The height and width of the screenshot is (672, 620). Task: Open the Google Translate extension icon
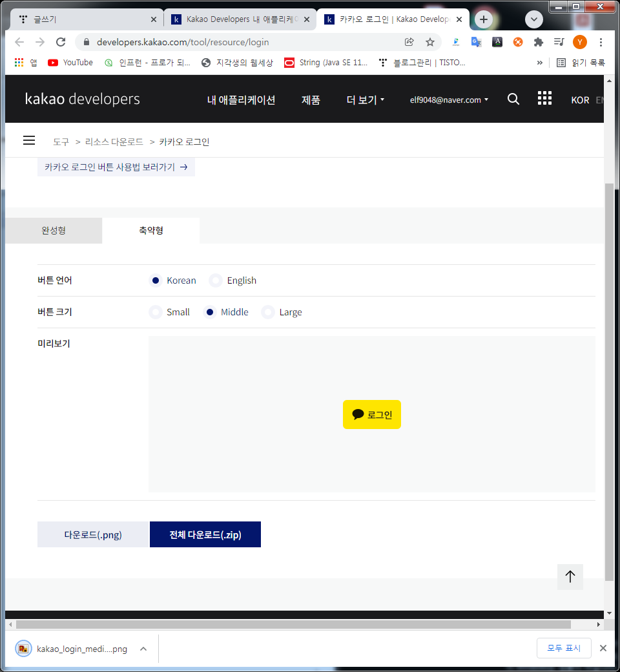click(x=476, y=42)
